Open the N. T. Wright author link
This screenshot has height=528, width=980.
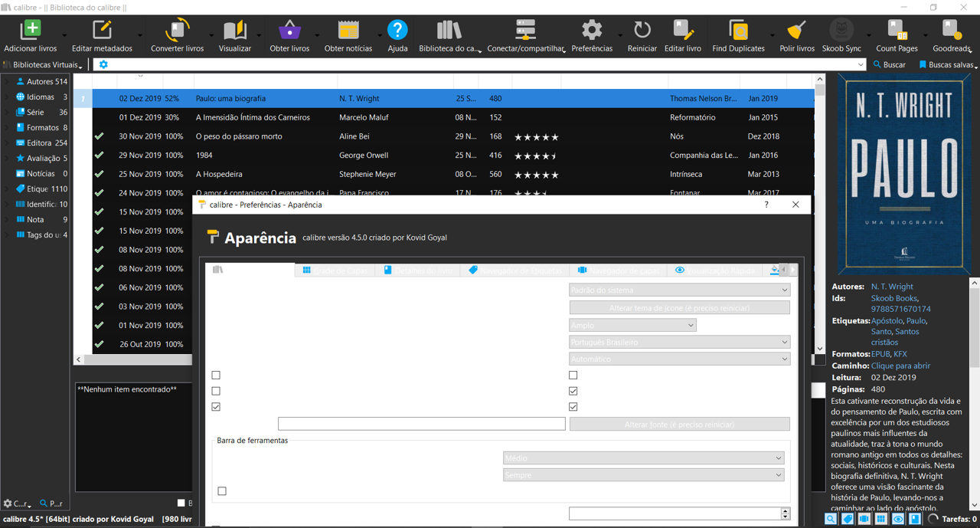pyautogui.click(x=892, y=287)
